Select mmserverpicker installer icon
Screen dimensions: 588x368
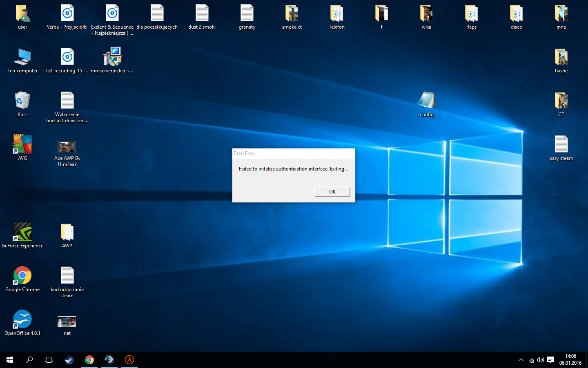click(x=112, y=61)
